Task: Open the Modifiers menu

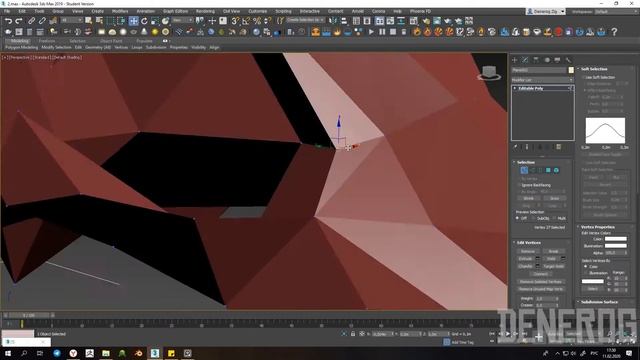Action: pos(120,11)
